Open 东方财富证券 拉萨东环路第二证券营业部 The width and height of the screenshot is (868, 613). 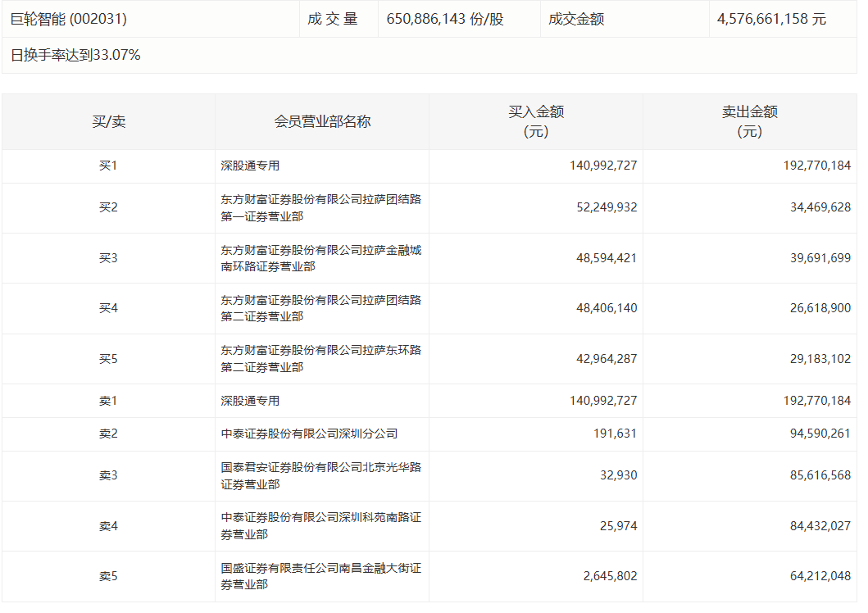click(320, 359)
